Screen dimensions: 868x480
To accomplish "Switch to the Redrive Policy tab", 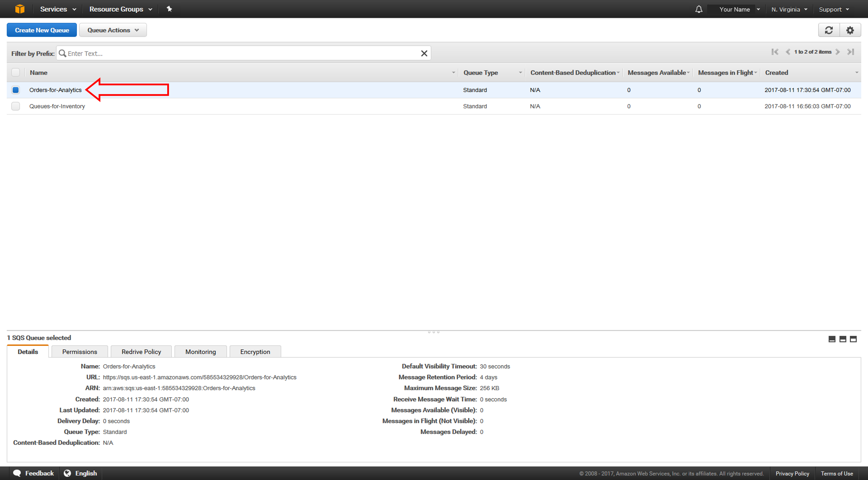I will pos(141,351).
